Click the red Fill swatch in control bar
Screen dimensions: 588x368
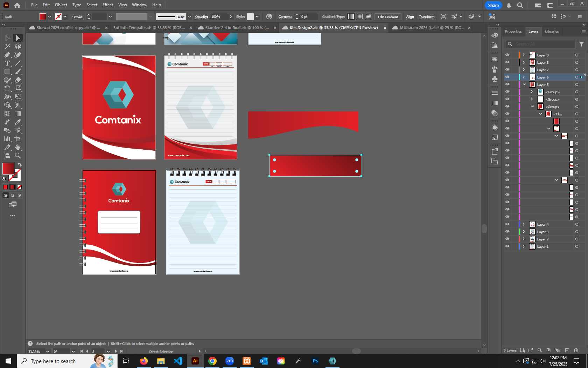(x=43, y=16)
